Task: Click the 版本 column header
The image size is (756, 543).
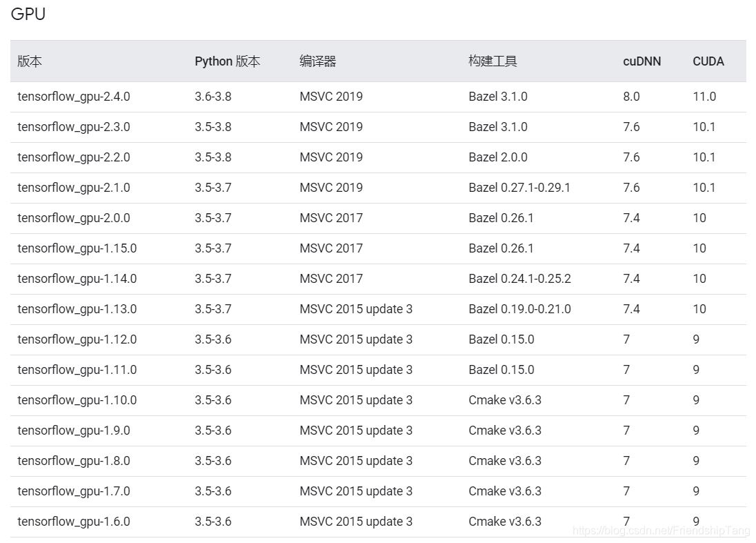Action: click(30, 61)
